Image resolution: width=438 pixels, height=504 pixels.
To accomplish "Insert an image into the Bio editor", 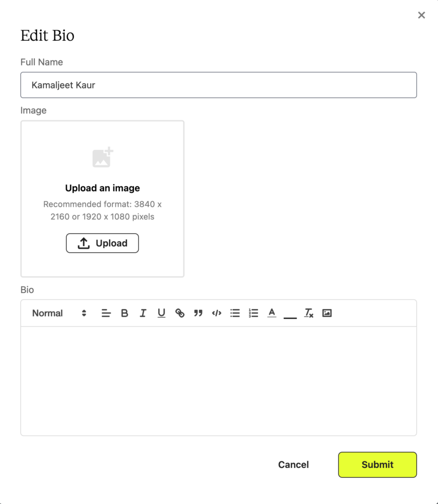I will pos(327,313).
